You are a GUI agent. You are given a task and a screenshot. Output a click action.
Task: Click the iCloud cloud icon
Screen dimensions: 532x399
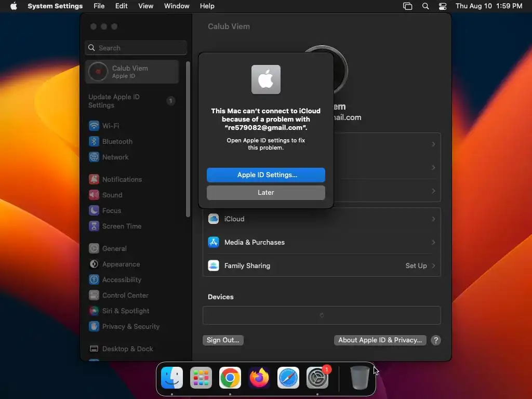click(214, 219)
